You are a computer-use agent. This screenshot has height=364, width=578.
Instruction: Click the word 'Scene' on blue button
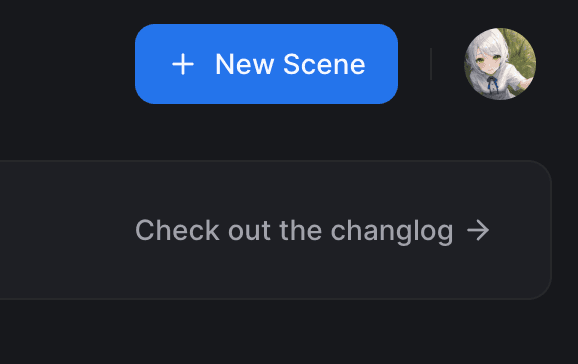click(324, 64)
